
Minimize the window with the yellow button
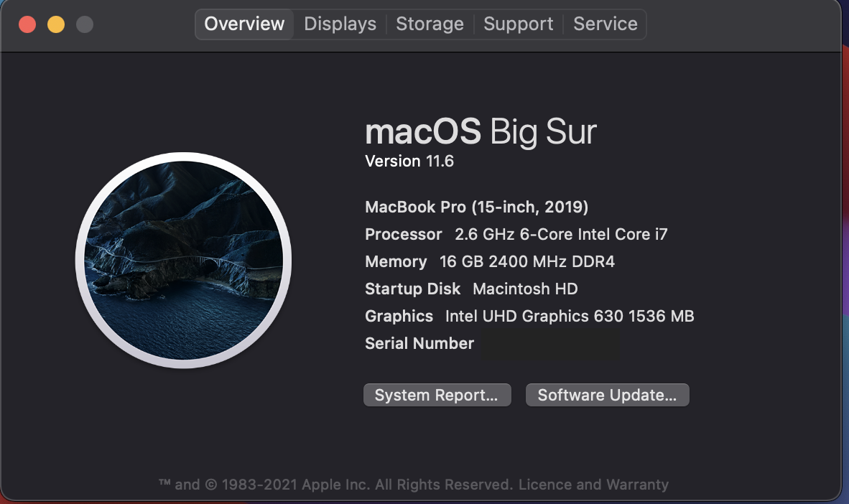(56, 24)
